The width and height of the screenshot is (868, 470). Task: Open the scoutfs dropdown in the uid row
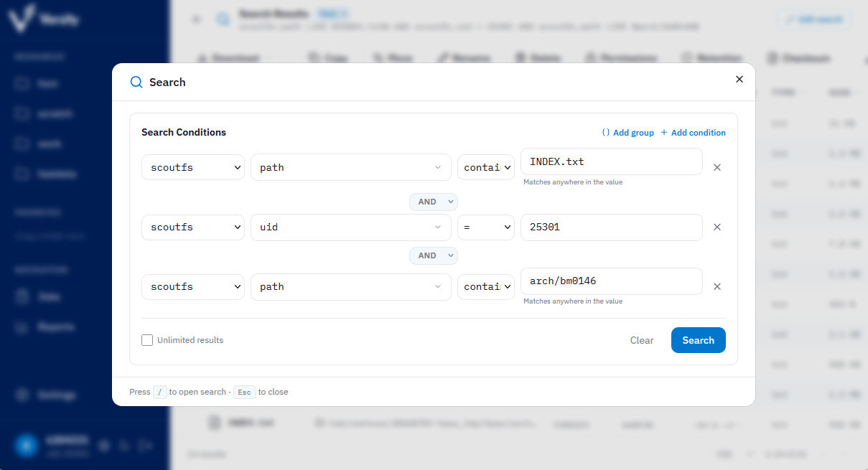193,227
